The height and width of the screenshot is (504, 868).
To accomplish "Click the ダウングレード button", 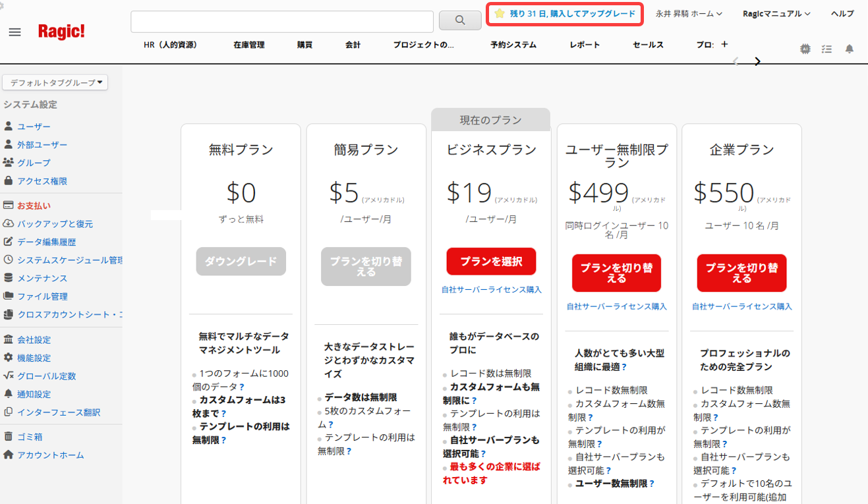I will tap(241, 261).
